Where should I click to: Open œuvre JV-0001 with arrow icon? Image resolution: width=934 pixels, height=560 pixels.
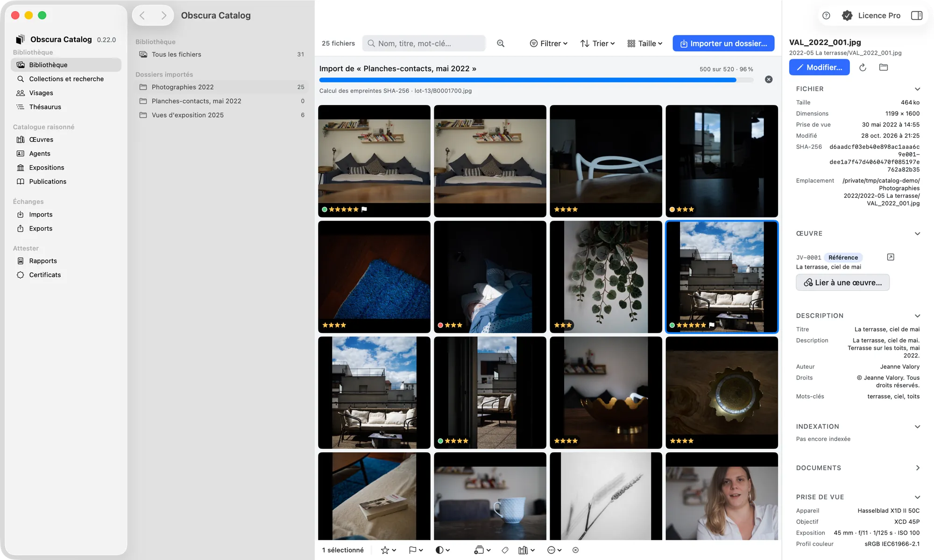pos(891,257)
